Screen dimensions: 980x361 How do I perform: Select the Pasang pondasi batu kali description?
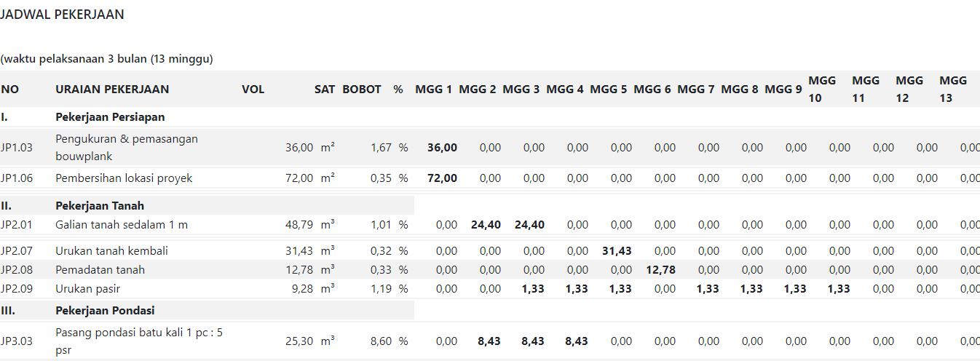[x=138, y=341]
